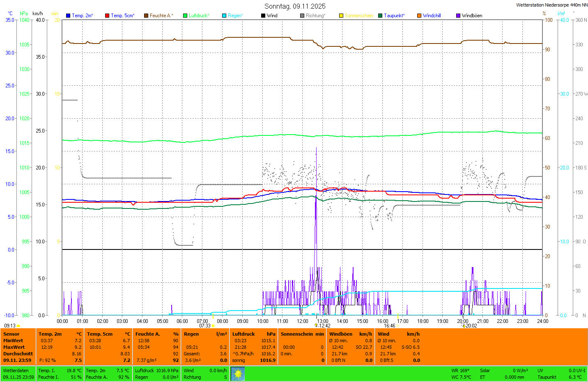This screenshot has width=588, height=382.
Task: Click the Sonntag, 09.11.2025 date title
Action: (295, 6)
